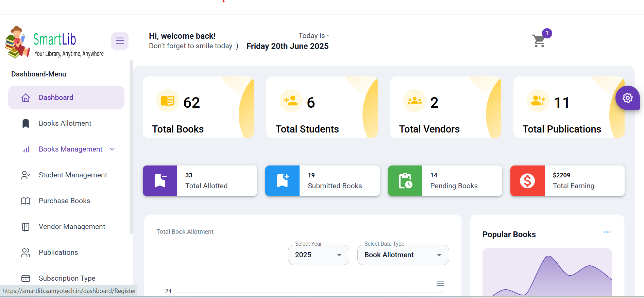Viewport: 644px width, 298px height.
Task: Open the Select Data Type dropdown
Action: (x=403, y=255)
